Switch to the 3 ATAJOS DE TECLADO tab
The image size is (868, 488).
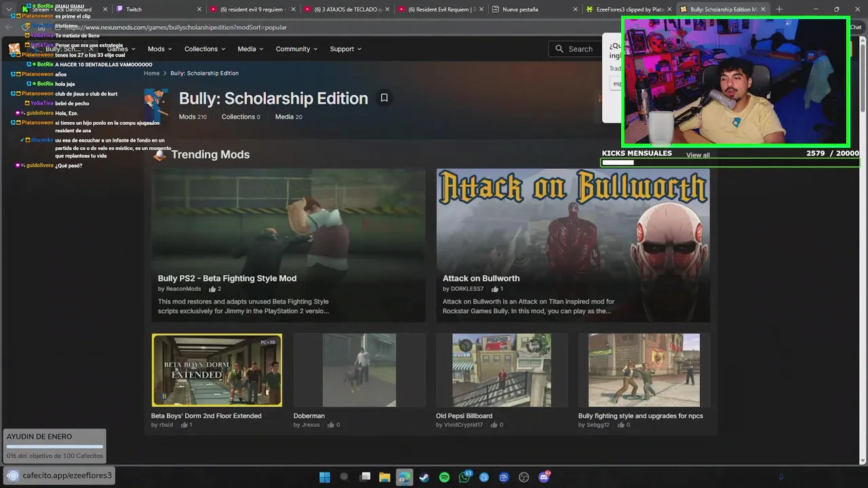(347, 9)
